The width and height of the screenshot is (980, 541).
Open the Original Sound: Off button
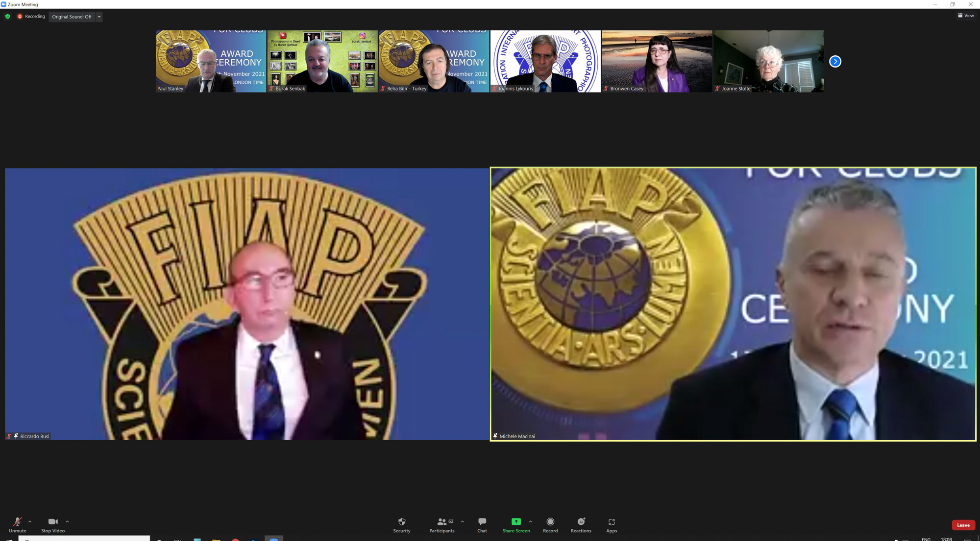pos(72,17)
